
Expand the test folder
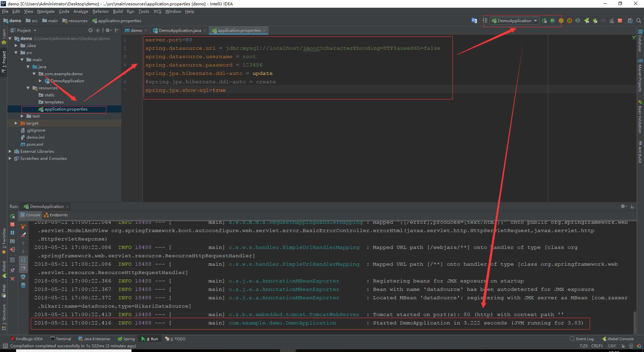[22, 116]
